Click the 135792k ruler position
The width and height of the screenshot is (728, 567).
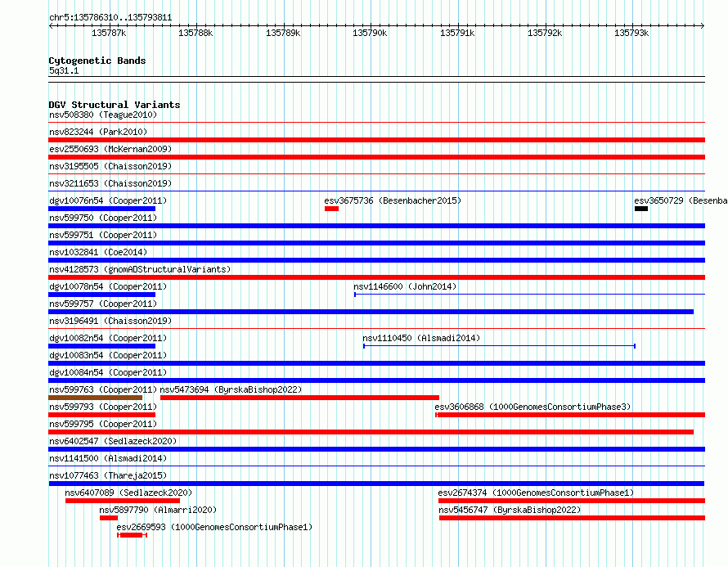(x=545, y=33)
